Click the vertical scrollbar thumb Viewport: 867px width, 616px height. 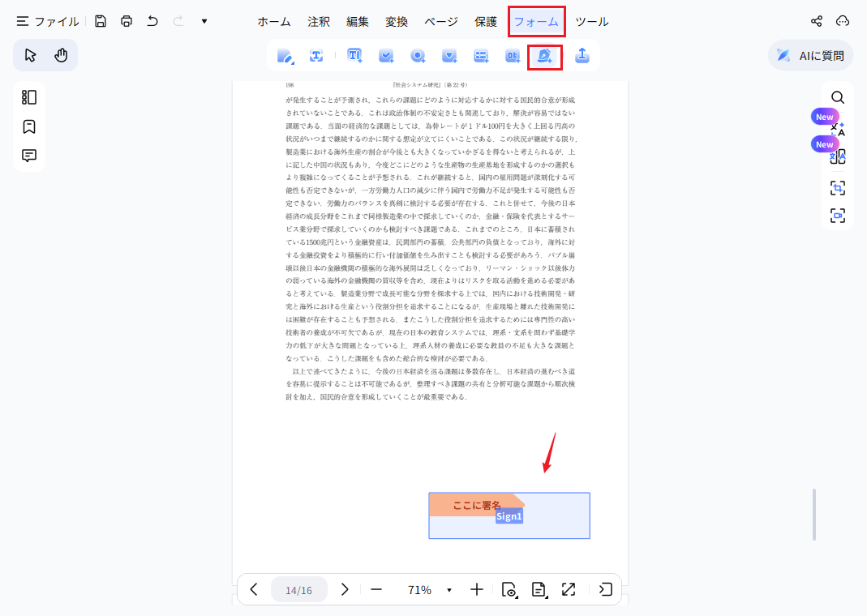pos(814,515)
